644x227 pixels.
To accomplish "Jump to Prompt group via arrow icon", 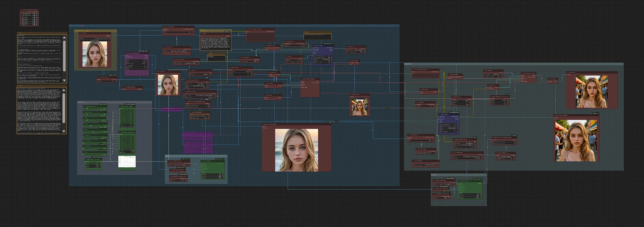I will [37, 17].
